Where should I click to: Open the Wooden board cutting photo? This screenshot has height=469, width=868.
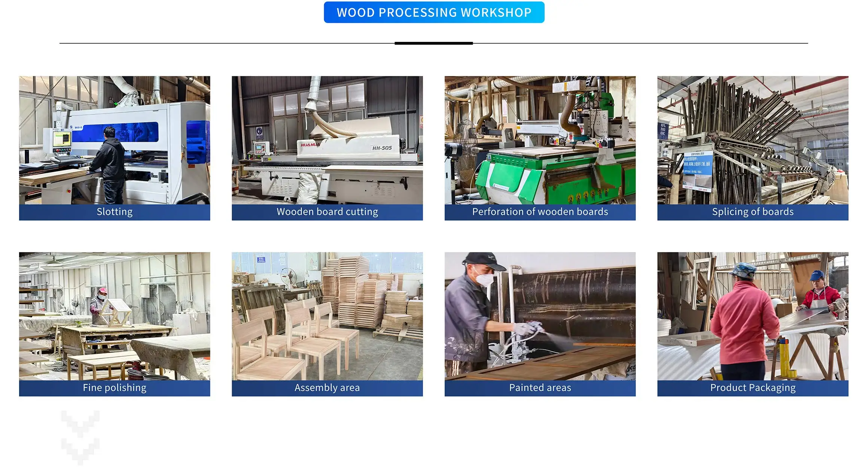327,140
